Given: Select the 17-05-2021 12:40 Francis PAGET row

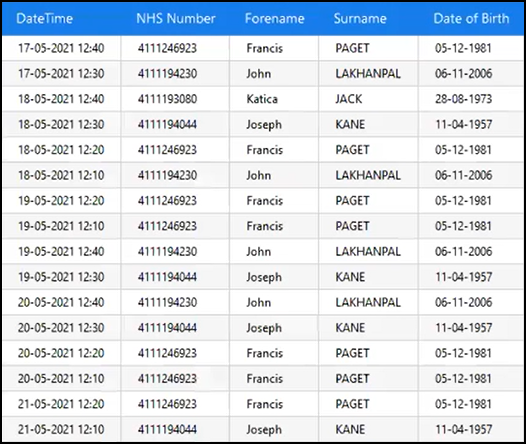Looking at the screenshot, I should tap(263, 48).
